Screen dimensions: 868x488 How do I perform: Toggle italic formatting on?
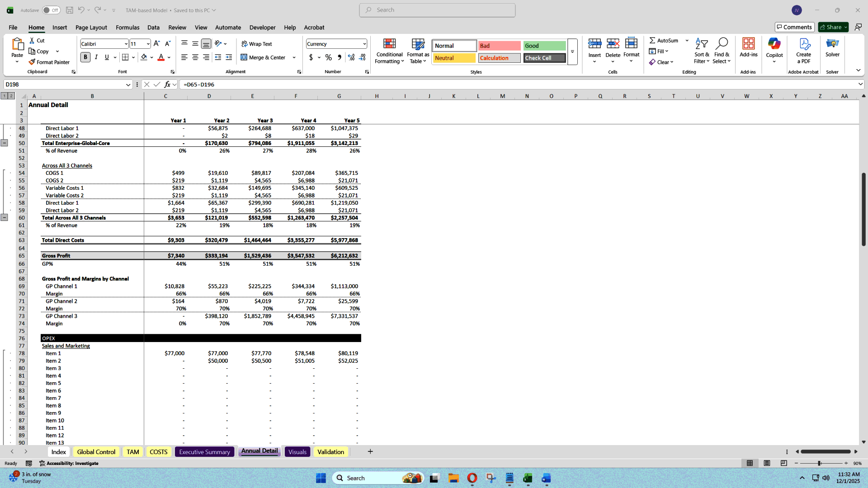(x=96, y=57)
